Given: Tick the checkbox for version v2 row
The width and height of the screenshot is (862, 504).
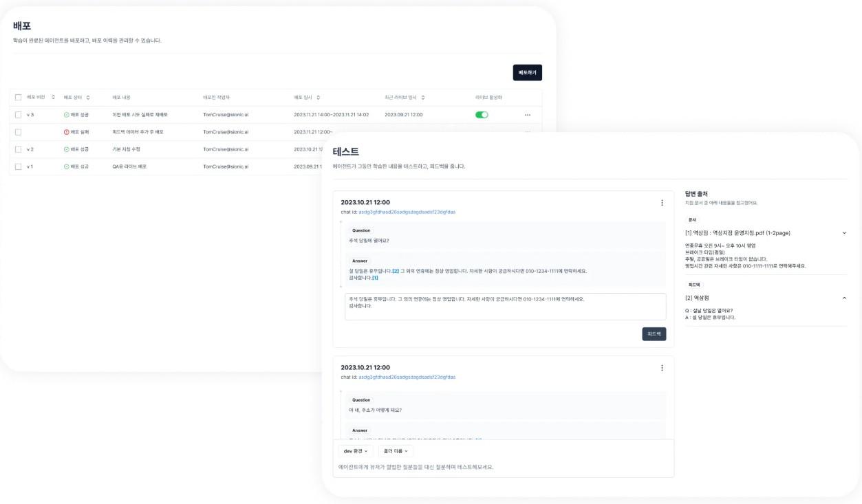Looking at the screenshot, I should click(x=18, y=149).
